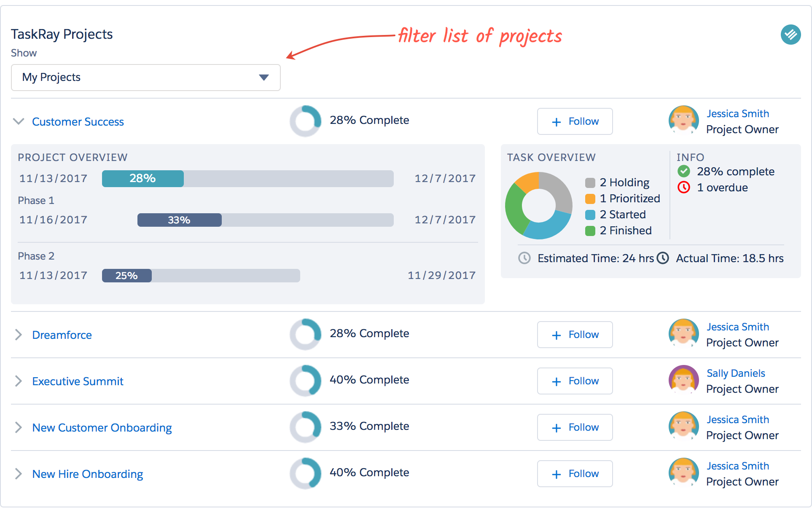
Task: Click New Customer Onboarding completion ring icon
Action: click(x=306, y=427)
